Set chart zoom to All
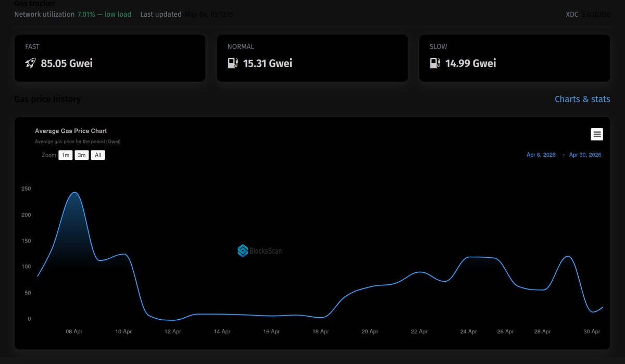This screenshot has height=364, width=625. [98, 155]
